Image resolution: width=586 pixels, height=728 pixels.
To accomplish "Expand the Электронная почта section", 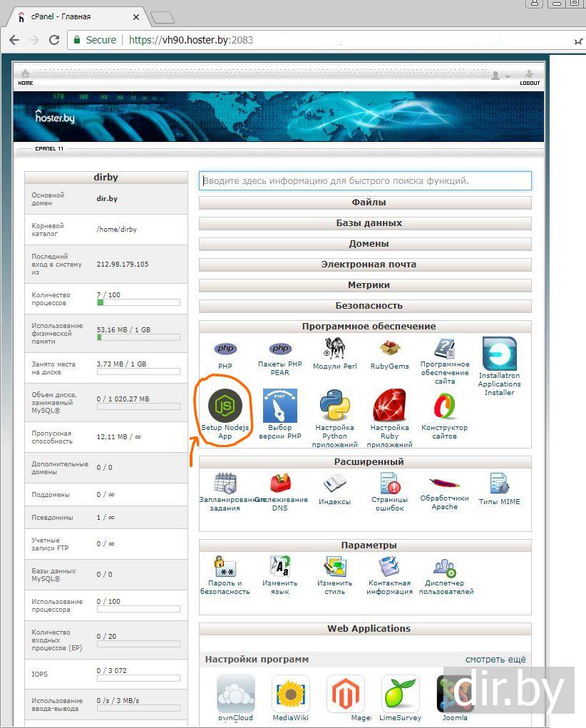I will tap(365, 265).
